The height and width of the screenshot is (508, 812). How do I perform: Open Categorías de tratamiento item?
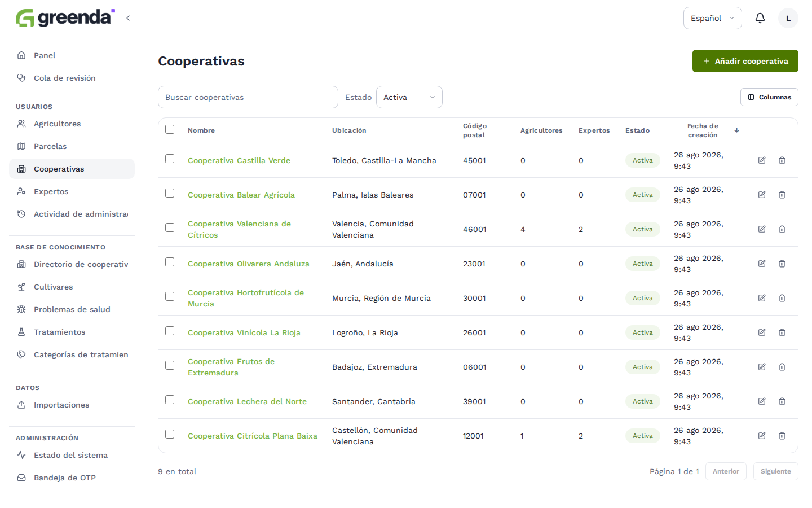pyautogui.click(x=72, y=354)
